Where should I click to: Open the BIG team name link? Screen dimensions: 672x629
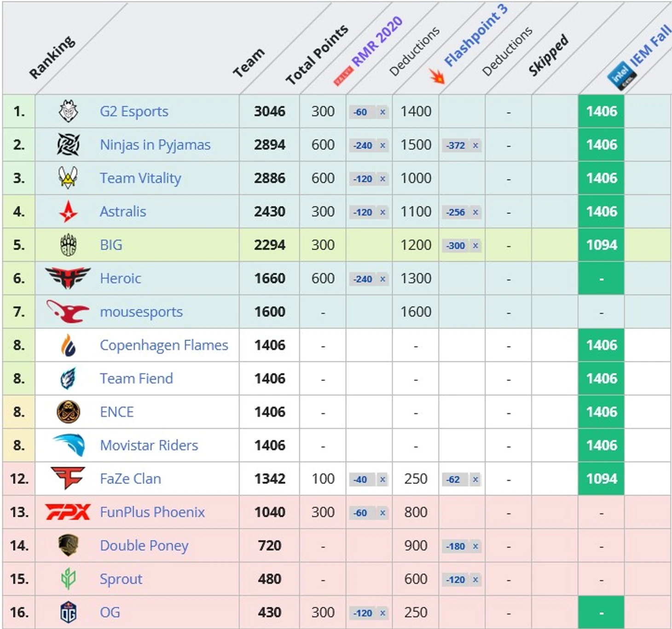[x=111, y=245]
